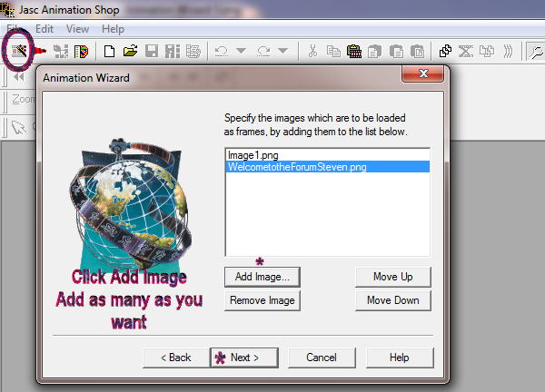Open the Help menu
Image resolution: width=545 pixels, height=392 pixels.
(113, 29)
